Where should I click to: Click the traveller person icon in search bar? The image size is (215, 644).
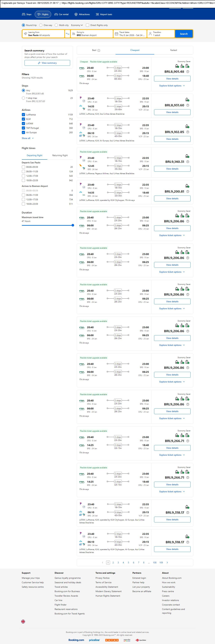pyautogui.click(x=150, y=34)
